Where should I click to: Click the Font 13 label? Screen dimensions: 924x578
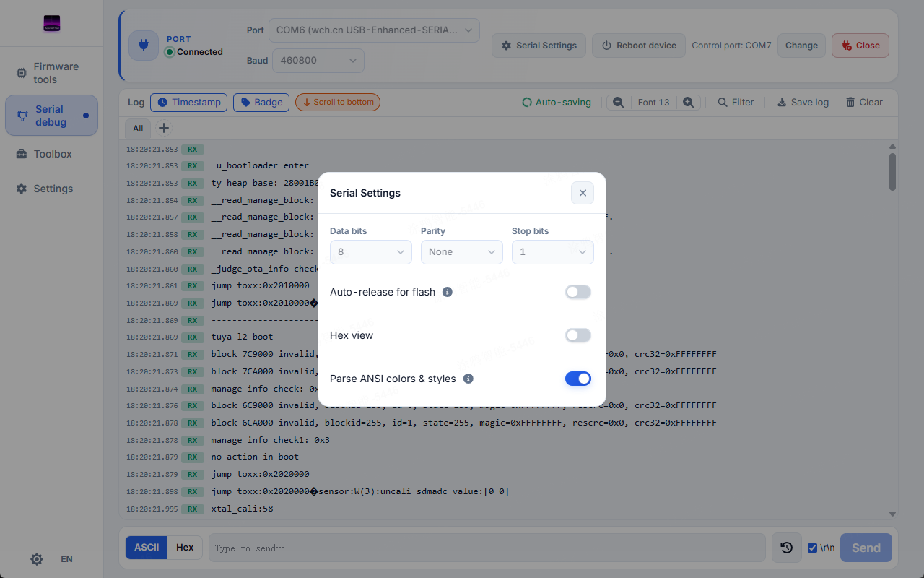point(654,103)
